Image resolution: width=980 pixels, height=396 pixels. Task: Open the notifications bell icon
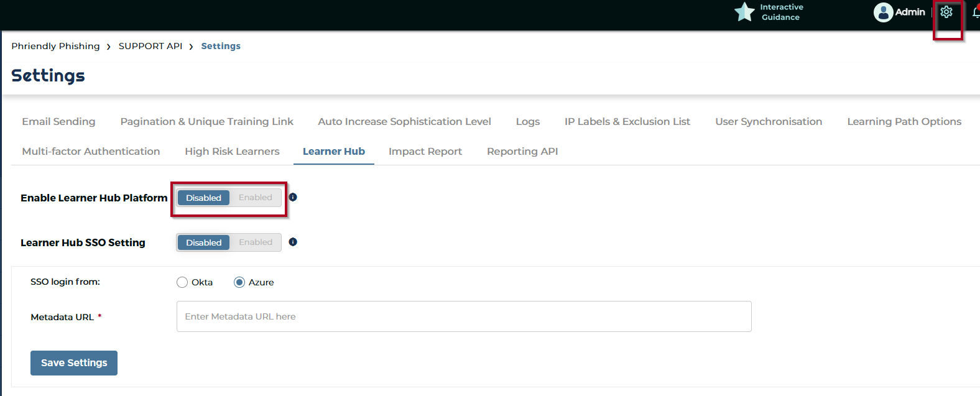976,12
